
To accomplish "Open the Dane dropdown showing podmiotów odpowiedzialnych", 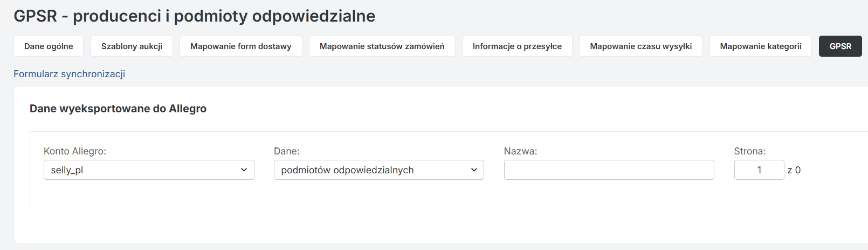I will click(378, 170).
